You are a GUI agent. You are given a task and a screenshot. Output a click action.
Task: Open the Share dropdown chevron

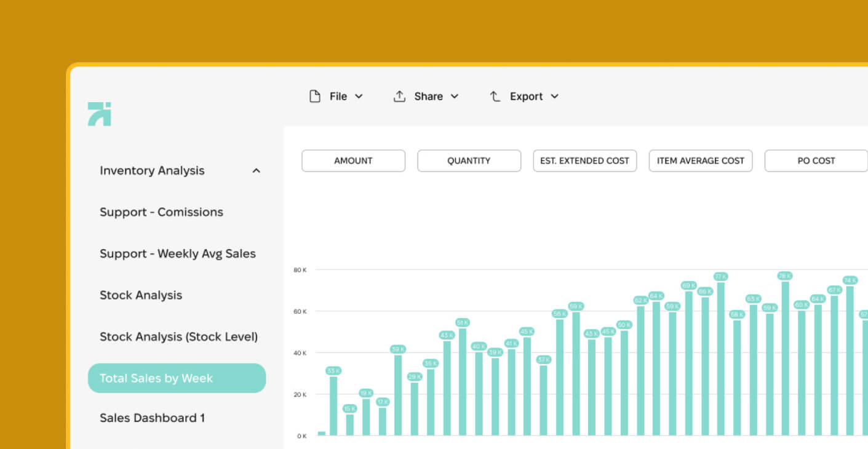point(455,97)
